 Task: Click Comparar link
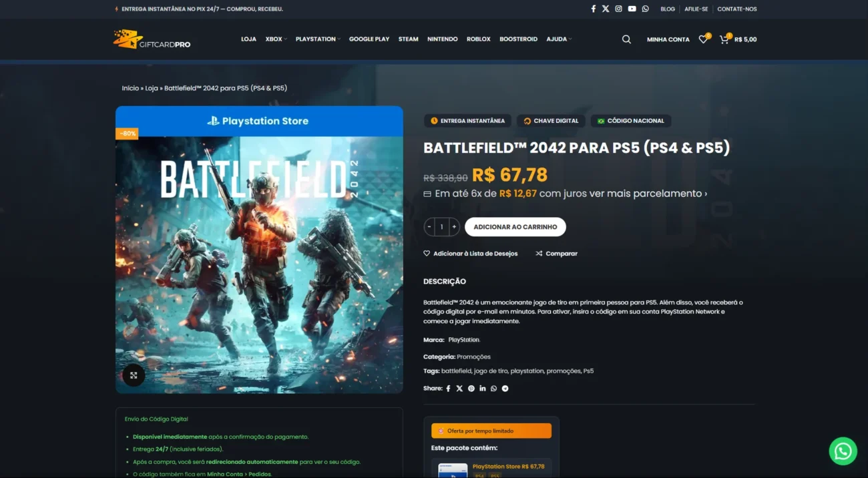556,254
